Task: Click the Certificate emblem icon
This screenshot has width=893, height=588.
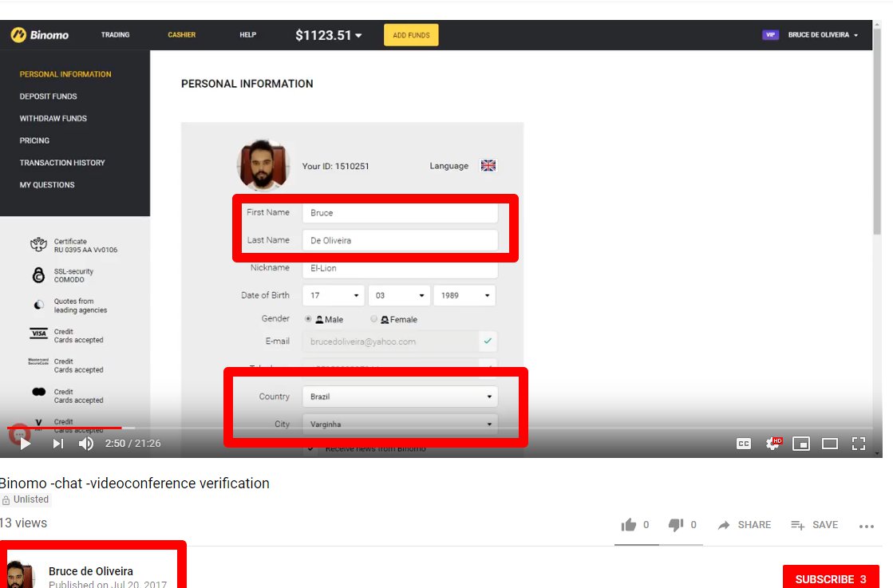Action: tap(38, 245)
